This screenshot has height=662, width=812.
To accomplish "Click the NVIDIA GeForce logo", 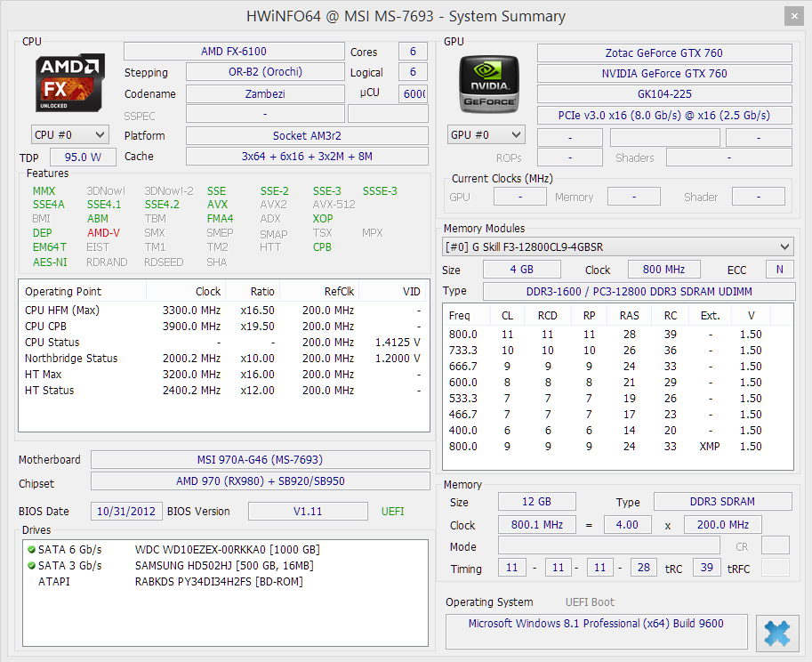I will [489, 84].
